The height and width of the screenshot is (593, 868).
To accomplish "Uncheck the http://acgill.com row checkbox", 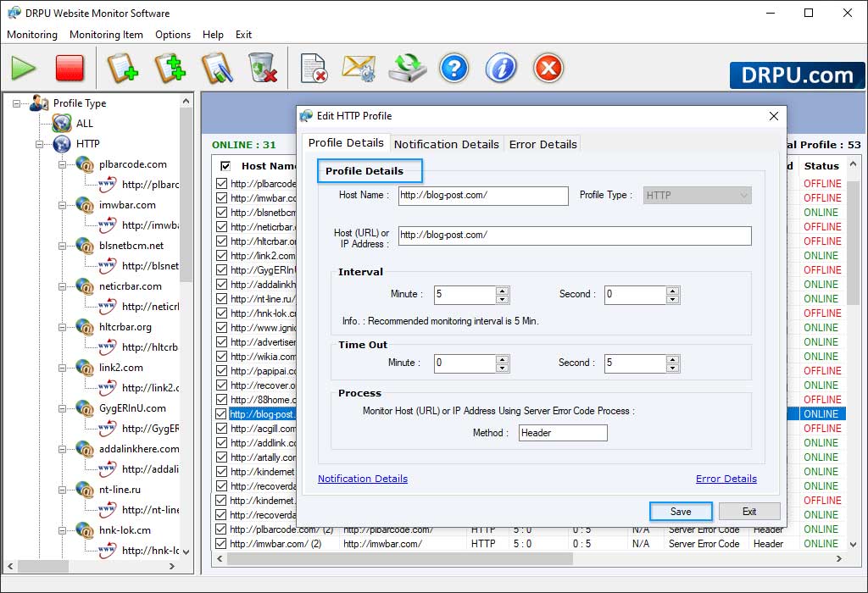I will 221,428.
